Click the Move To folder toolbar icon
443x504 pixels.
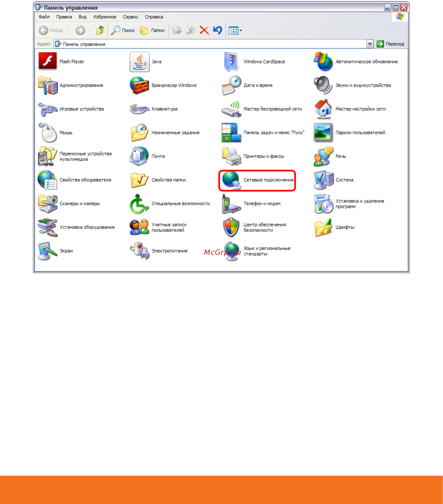coord(177,30)
